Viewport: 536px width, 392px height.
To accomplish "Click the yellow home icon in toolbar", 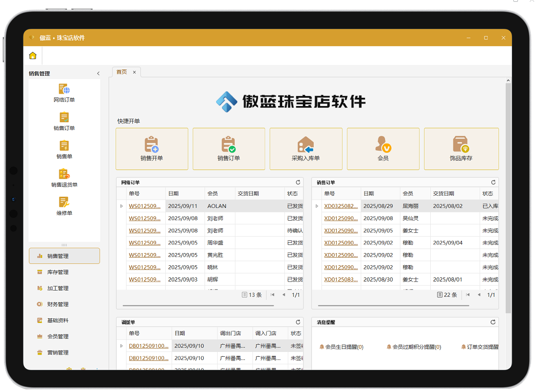I will point(32,55).
